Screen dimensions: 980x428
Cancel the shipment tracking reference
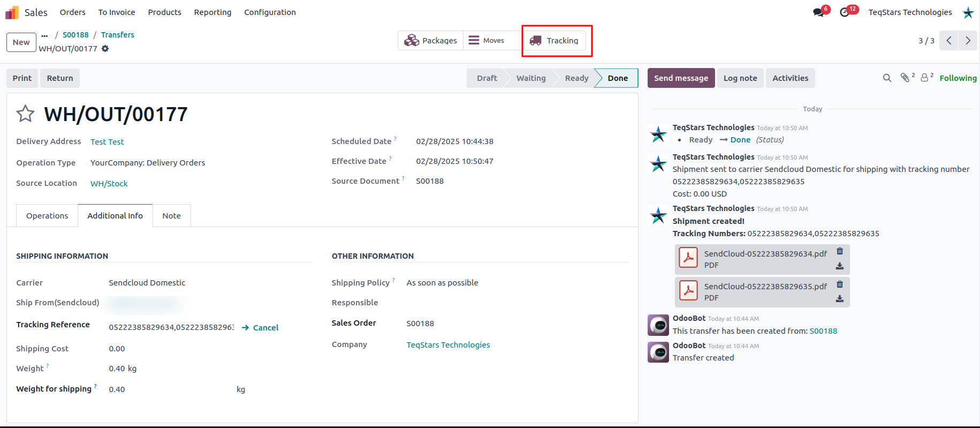tap(260, 328)
